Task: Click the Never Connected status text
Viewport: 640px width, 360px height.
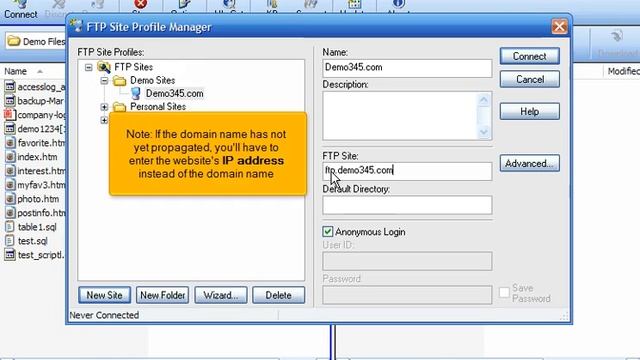Action: tap(104, 315)
